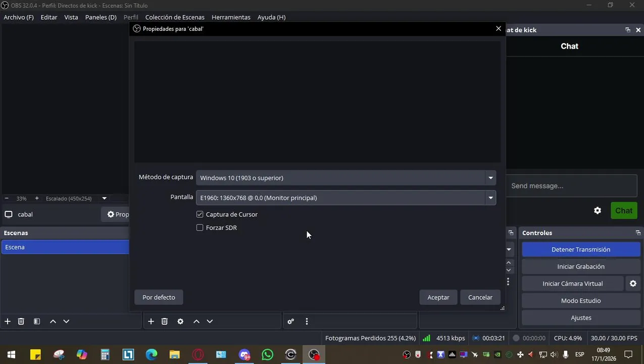
Task: Open the transition type dropdown arrow
Action: [509, 249]
